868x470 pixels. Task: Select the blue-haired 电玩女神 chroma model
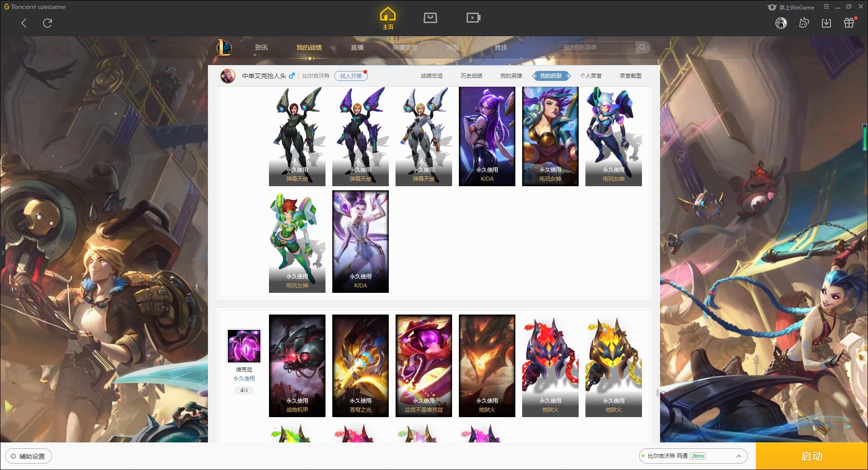[613, 136]
